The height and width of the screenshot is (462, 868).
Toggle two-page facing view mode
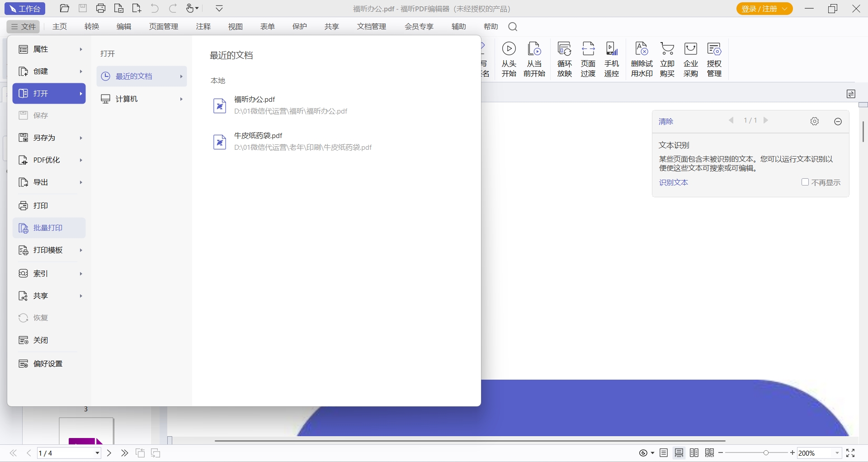[694, 453]
